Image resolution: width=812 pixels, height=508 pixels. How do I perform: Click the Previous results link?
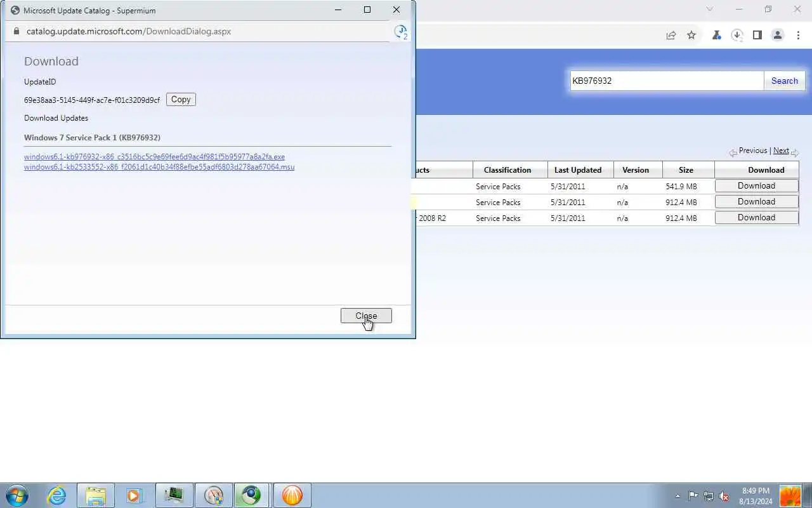coord(753,150)
